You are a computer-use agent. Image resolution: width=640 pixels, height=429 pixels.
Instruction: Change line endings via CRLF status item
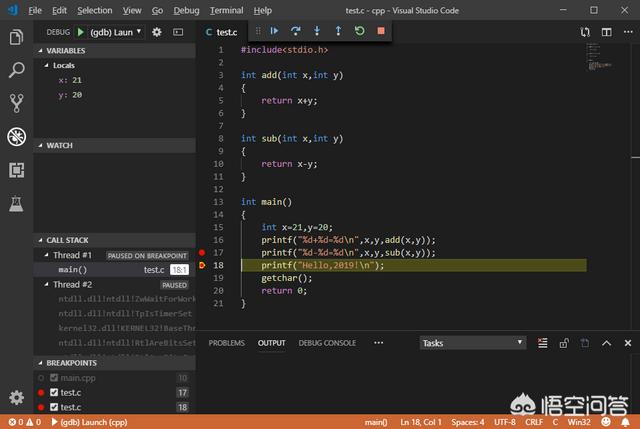pos(534,422)
